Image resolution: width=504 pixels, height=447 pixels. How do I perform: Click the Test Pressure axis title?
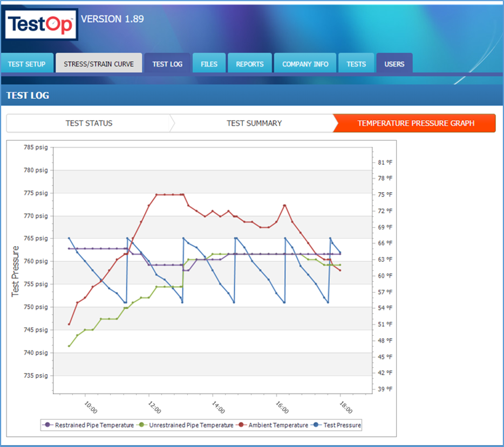tap(16, 271)
